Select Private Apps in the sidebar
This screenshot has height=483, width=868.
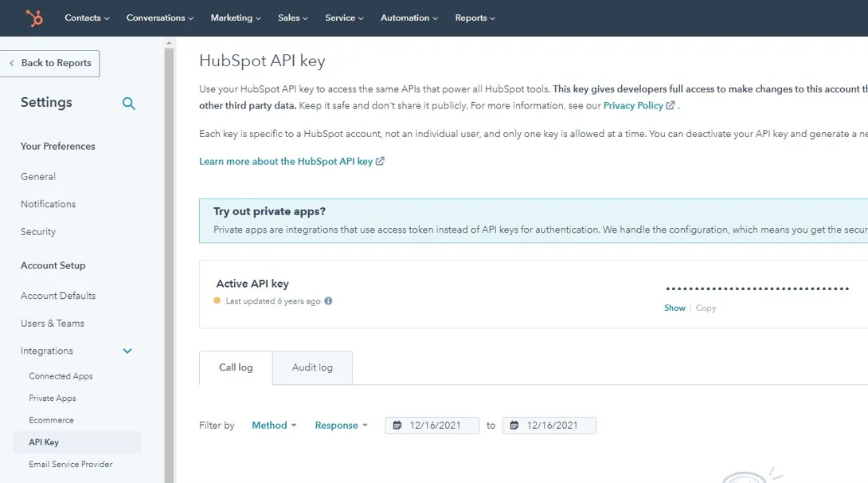[53, 398]
